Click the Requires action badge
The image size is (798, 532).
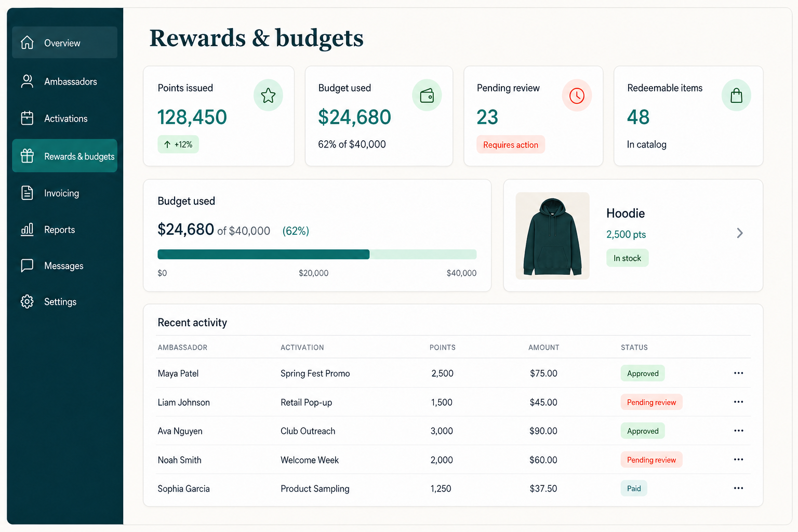[511, 144]
